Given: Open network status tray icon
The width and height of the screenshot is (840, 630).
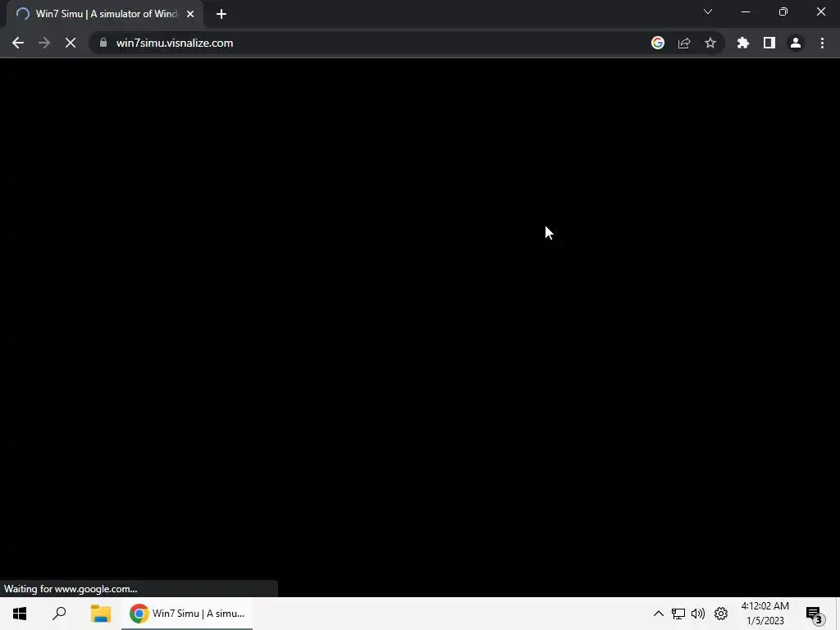Looking at the screenshot, I should pyautogui.click(x=678, y=614).
